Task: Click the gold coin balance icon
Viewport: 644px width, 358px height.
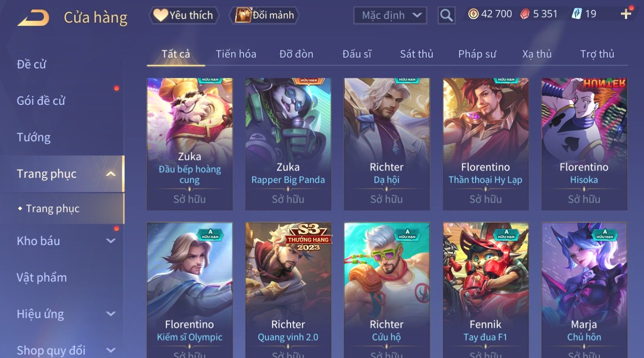Action: coord(473,14)
